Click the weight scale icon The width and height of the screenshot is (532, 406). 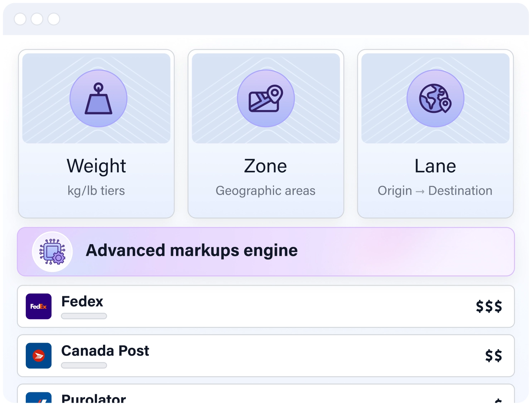coord(98,98)
